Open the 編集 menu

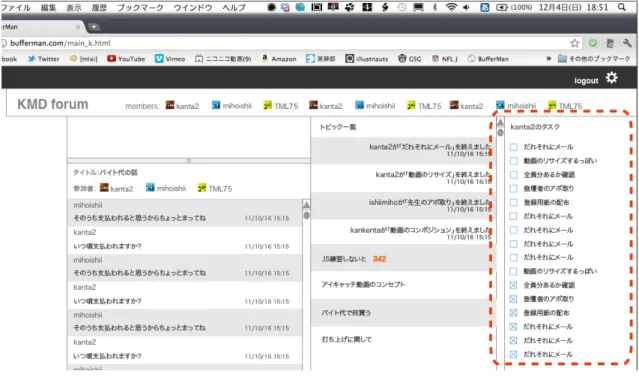[x=48, y=7]
